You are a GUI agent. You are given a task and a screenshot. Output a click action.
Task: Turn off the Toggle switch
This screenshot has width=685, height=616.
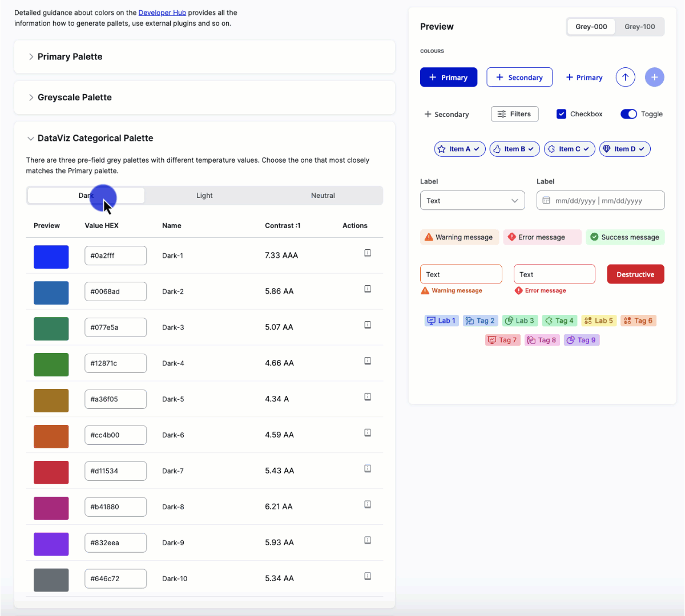coord(628,114)
